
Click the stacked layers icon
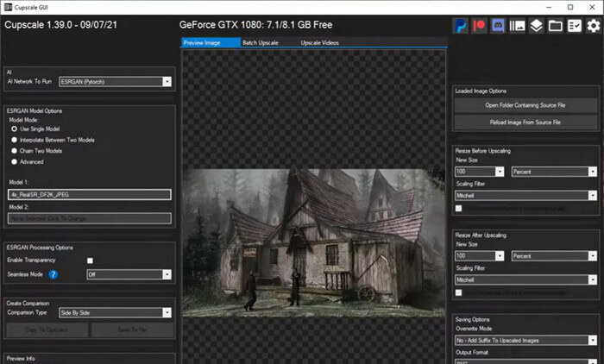point(537,26)
